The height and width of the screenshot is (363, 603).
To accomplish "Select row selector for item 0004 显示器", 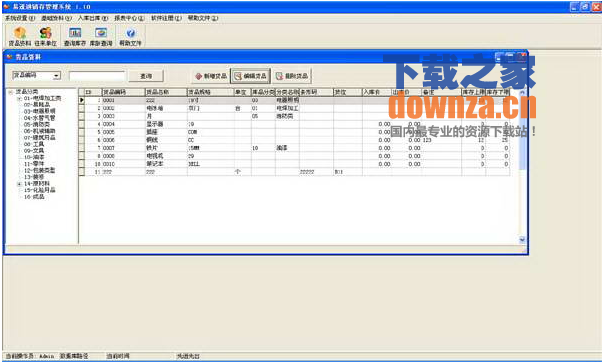I will click(x=82, y=124).
